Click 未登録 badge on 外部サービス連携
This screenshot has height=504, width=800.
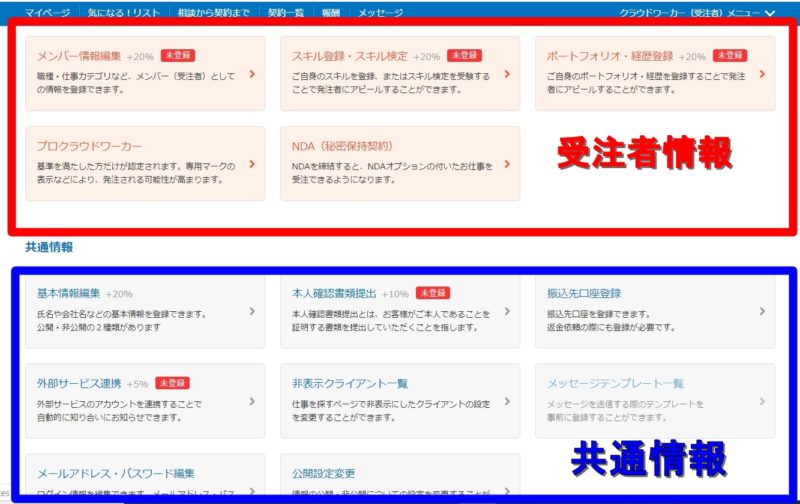pyautogui.click(x=172, y=383)
